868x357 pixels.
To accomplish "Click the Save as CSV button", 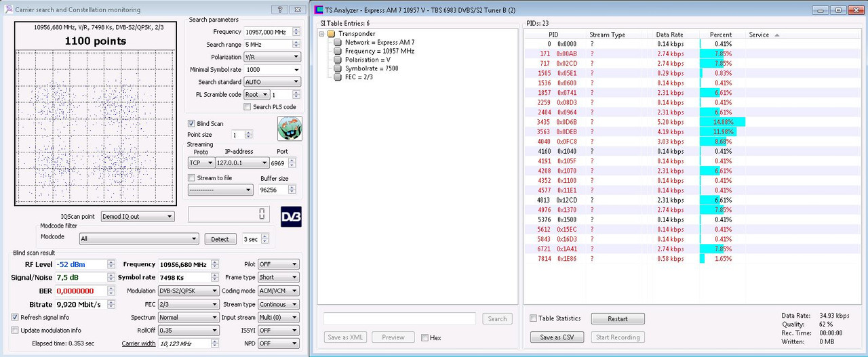I will pos(557,337).
